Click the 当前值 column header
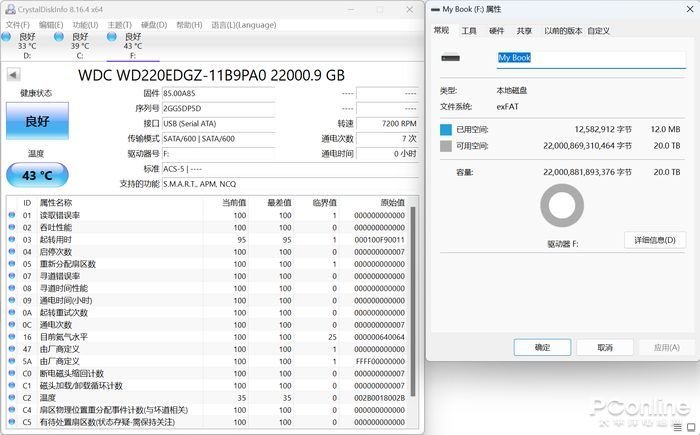 (234, 203)
